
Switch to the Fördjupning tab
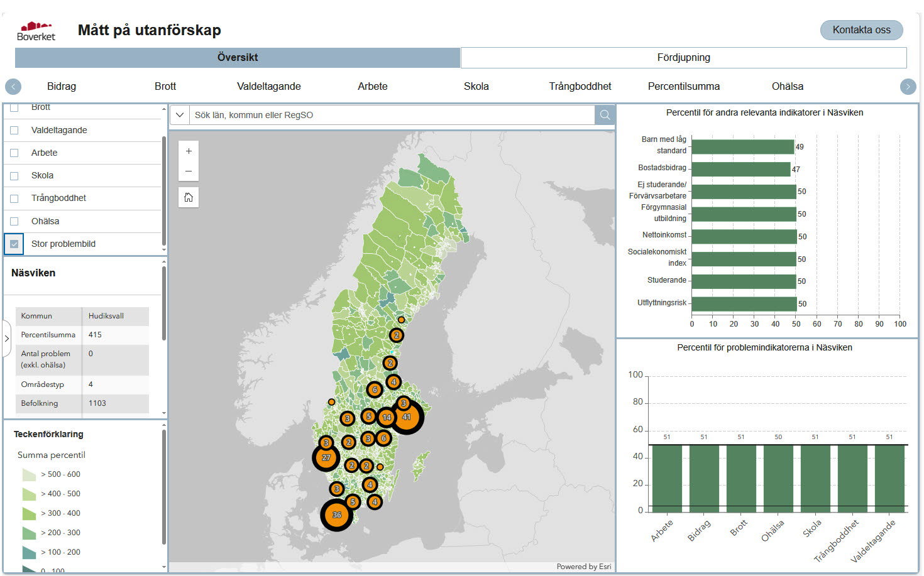[x=683, y=57]
